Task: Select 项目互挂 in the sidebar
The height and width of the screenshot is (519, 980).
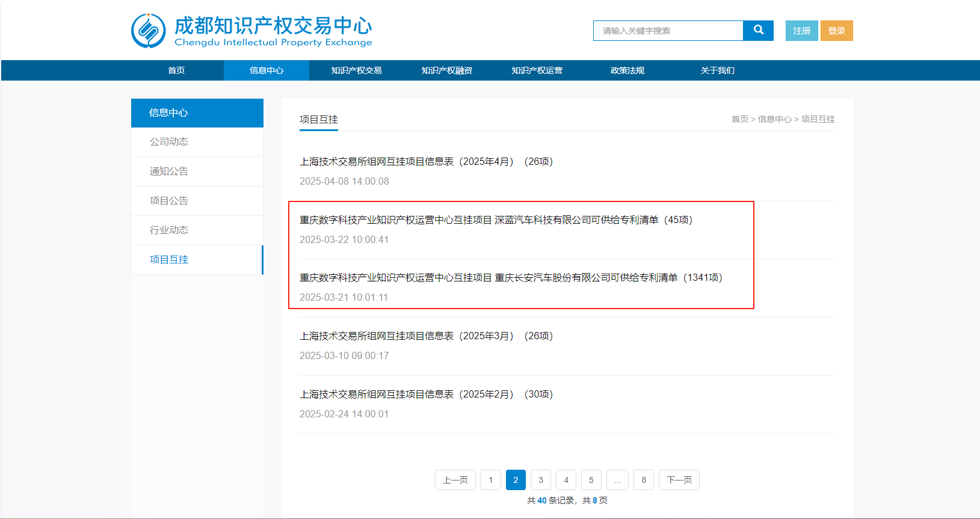Action: point(197,260)
